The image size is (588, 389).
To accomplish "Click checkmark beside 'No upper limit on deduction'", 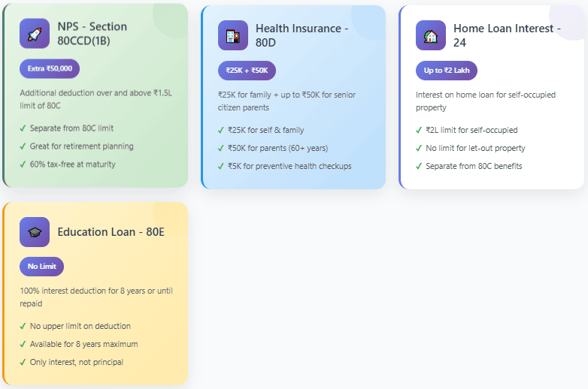I will 23,327.
